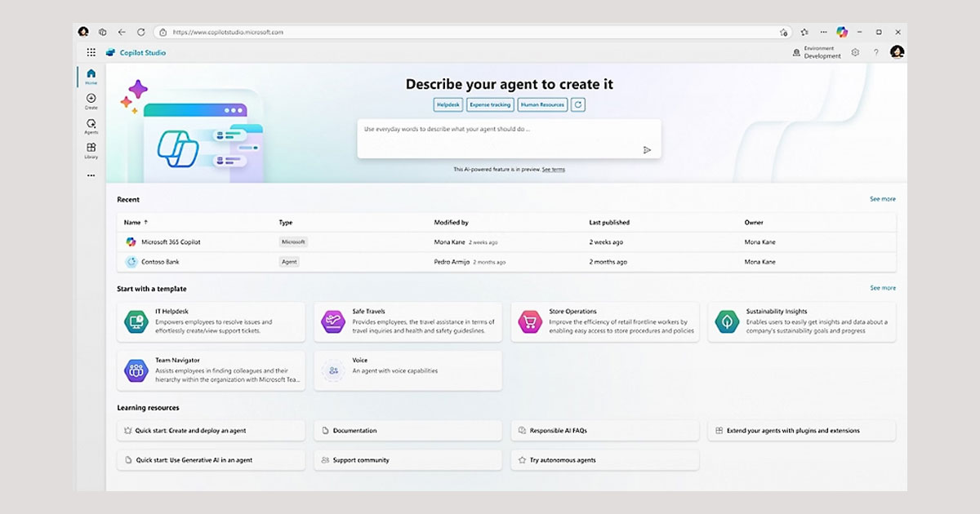Click the IT Helpdesk template icon
The height and width of the screenshot is (514, 980).
click(x=136, y=322)
